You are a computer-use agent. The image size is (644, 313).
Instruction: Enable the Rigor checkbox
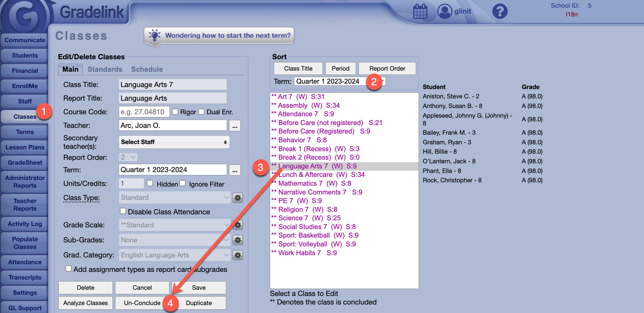175,111
